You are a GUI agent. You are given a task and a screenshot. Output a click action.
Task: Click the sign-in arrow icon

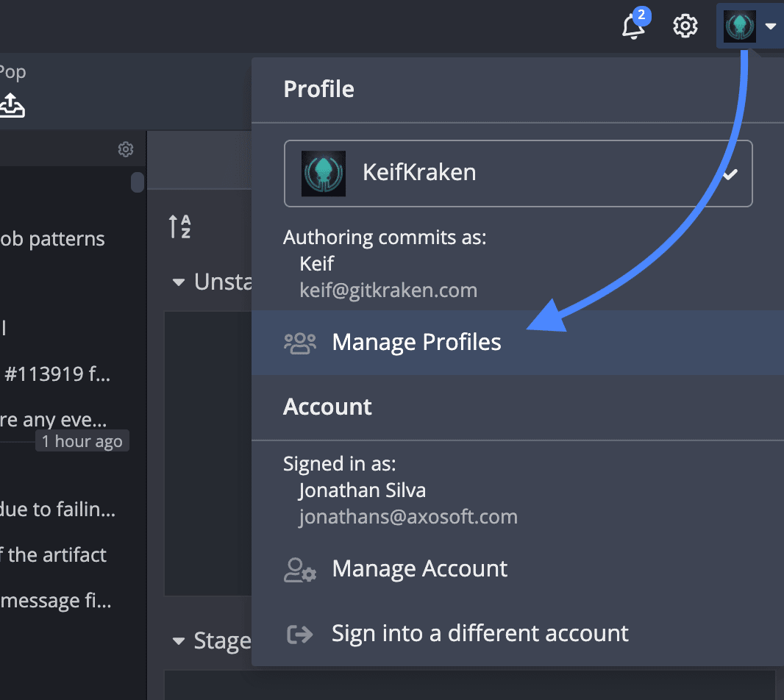[x=299, y=634]
